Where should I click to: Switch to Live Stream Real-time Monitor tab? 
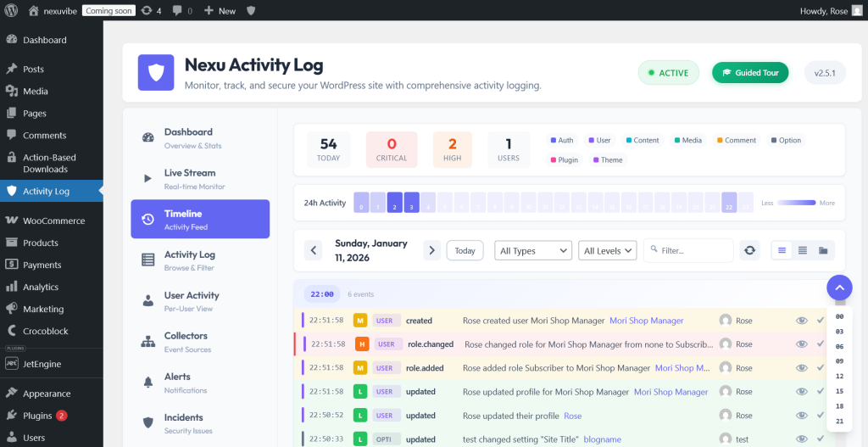point(200,179)
